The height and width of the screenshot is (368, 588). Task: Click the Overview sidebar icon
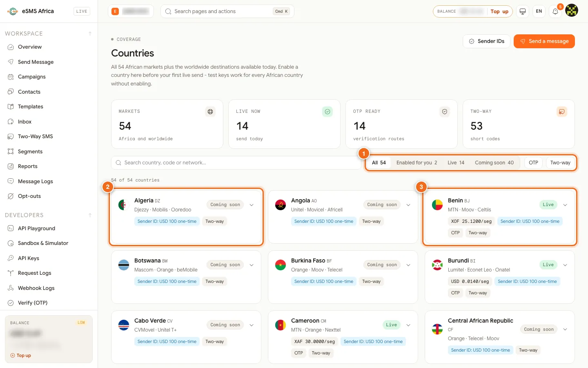[x=11, y=47]
